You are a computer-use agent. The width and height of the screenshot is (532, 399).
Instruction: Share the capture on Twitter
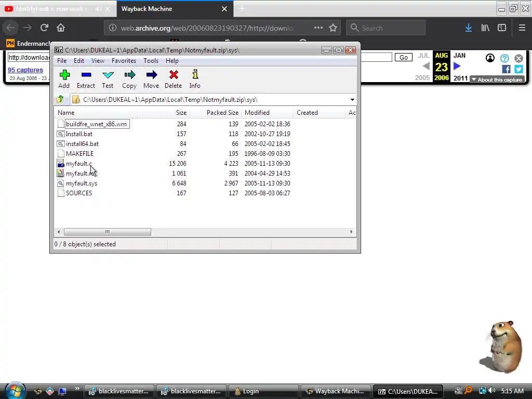point(518,69)
